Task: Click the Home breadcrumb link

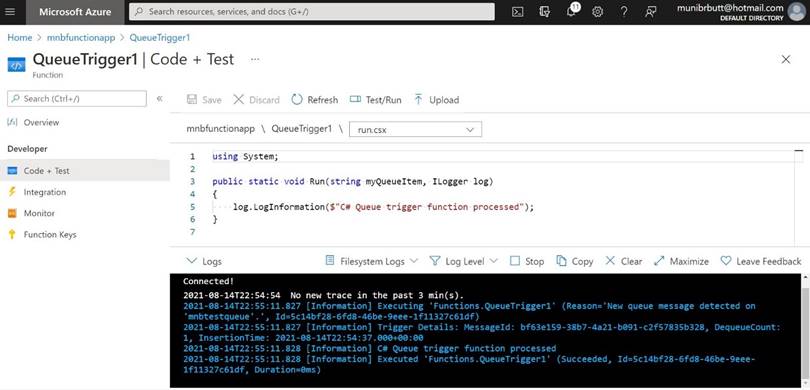Action: 20,38
